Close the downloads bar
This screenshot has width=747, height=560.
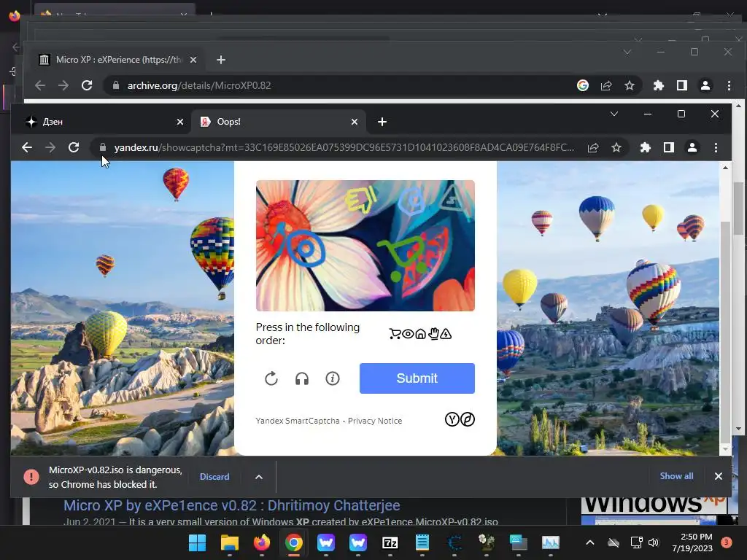[x=719, y=476]
